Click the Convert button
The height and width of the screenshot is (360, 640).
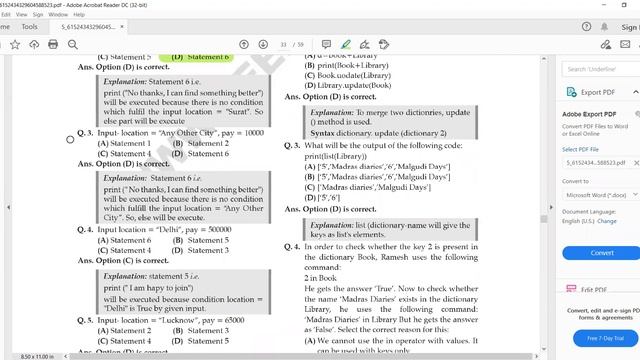602,253
